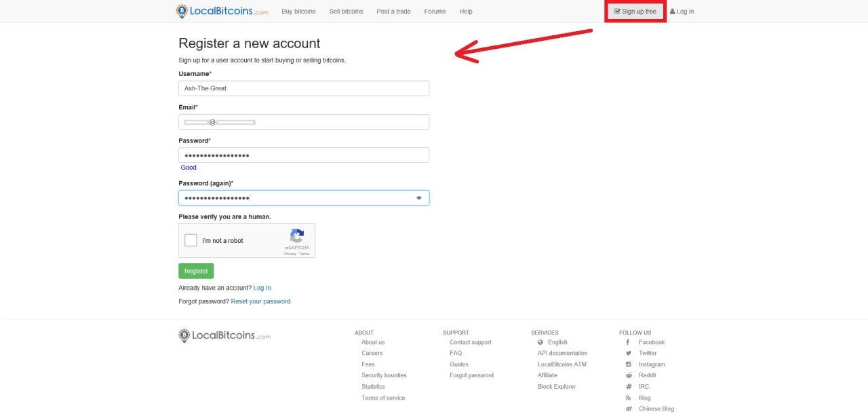Open Forgot password footer link
The image size is (868, 418).
tap(471, 375)
